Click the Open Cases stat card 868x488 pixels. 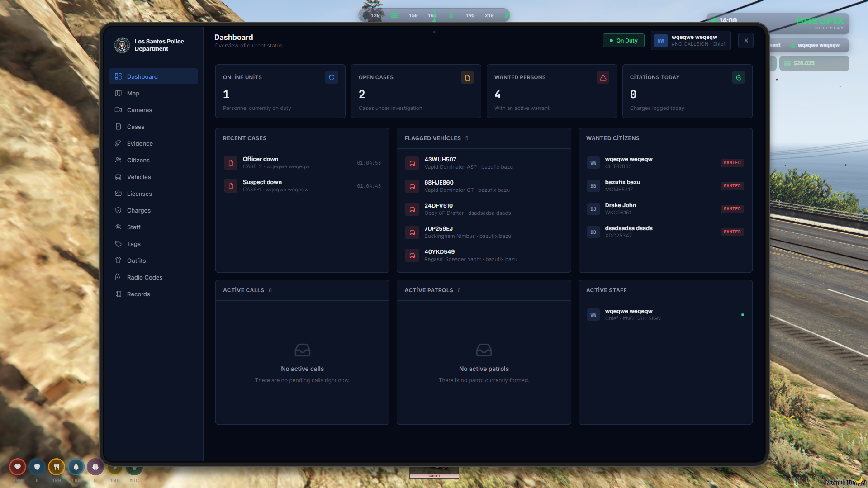pyautogui.click(x=416, y=91)
